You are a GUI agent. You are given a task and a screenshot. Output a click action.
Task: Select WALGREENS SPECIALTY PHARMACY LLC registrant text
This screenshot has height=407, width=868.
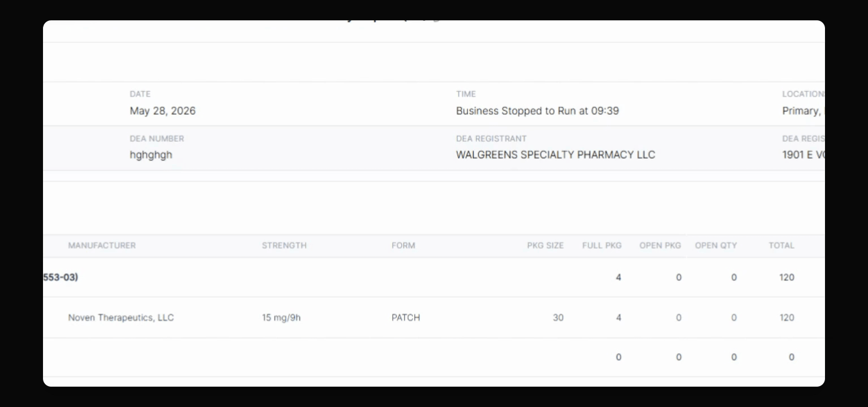[556, 155]
